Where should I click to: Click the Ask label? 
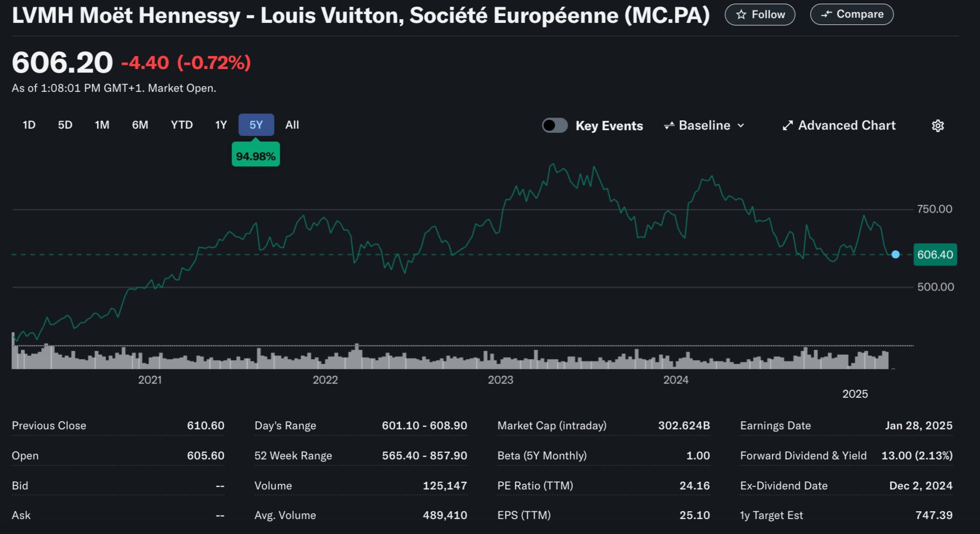pos(21,515)
